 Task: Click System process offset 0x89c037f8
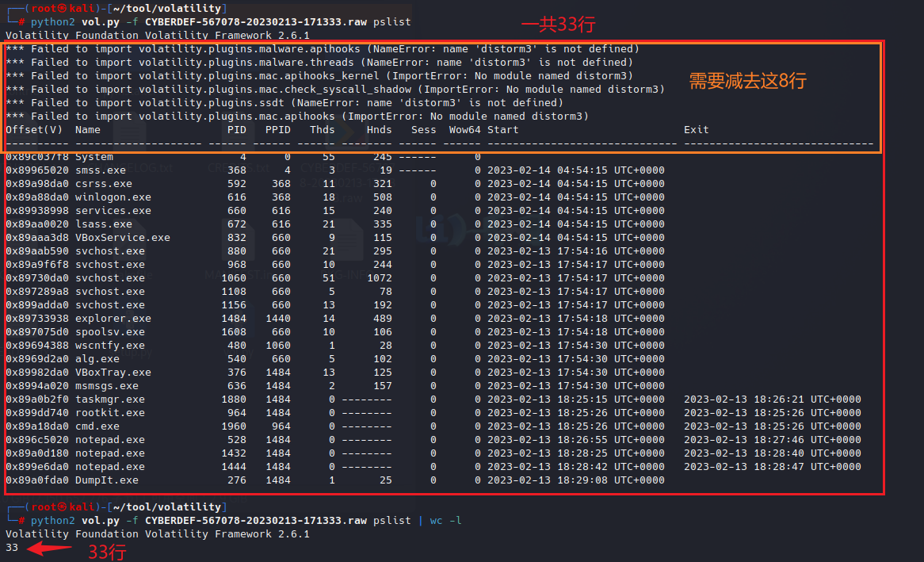pos(36,157)
